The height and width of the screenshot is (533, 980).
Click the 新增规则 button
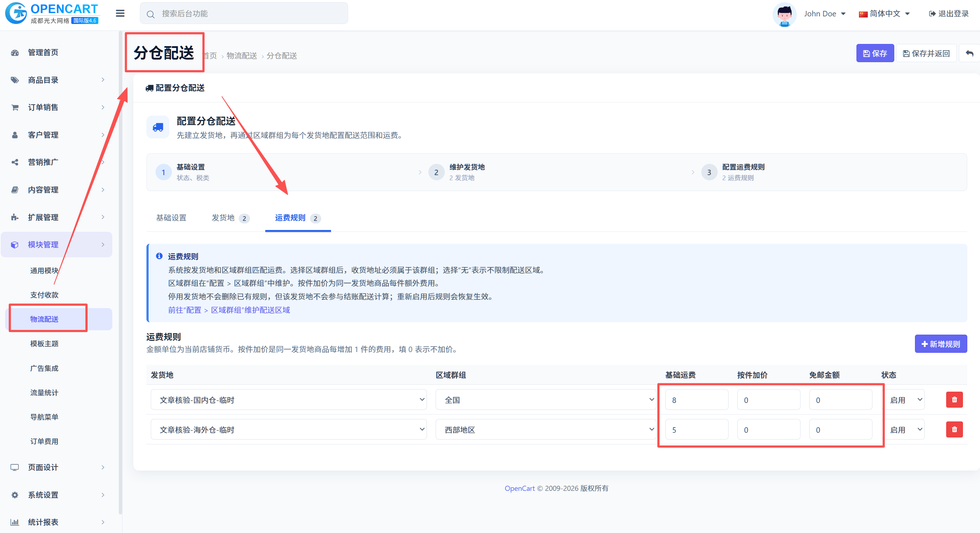tap(940, 344)
